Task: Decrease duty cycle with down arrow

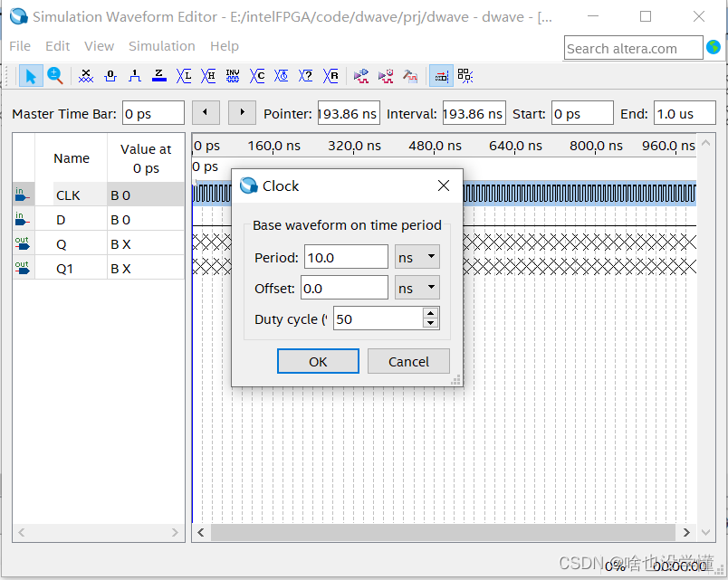Action: (x=431, y=323)
